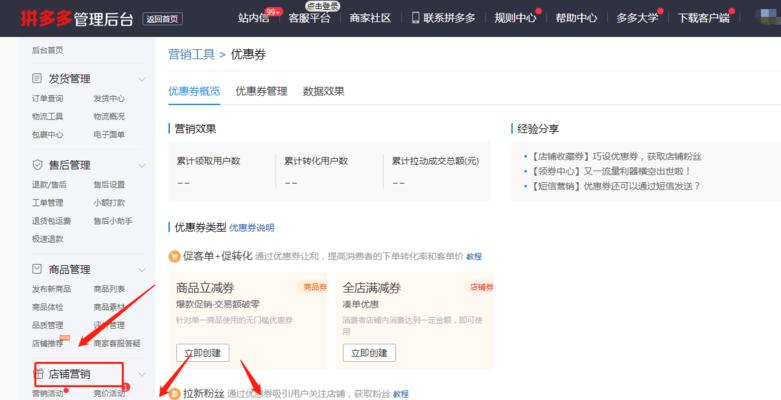Image resolution: width=781 pixels, height=400 pixels.
Task: Click the 售后管理 shield icon
Action: click(x=37, y=164)
